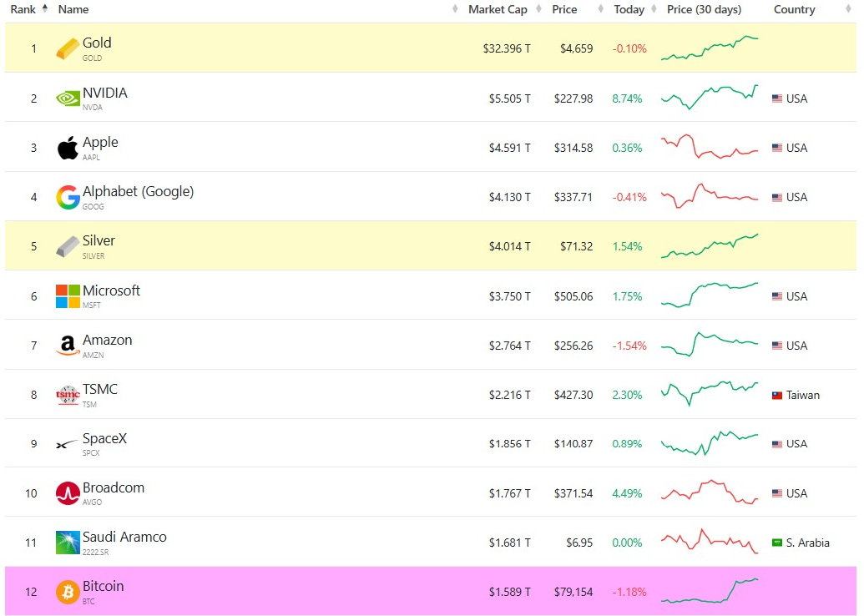The width and height of the screenshot is (864, 616).
Task: View NVIDIA 30-day price sparkline
Action: (x=710, y=98)
